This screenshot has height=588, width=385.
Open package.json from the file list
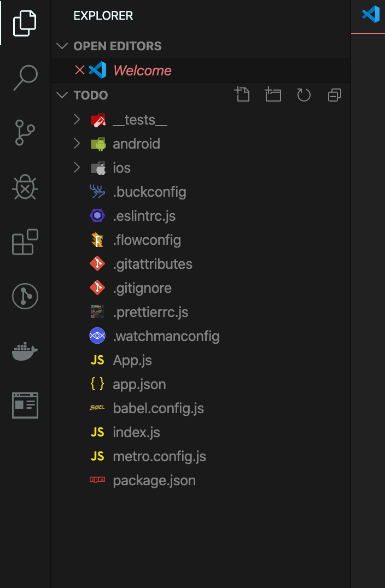point(154,480)
